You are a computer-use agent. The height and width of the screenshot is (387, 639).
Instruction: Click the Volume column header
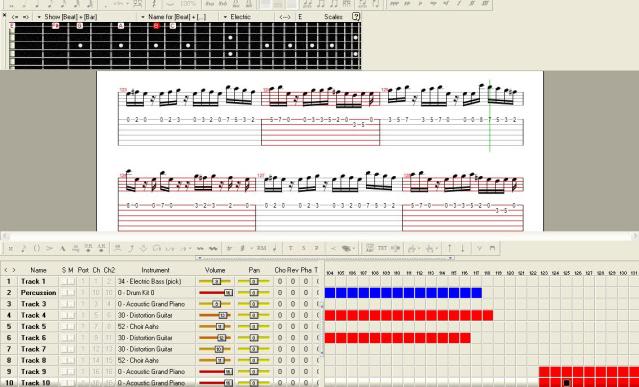tap(215, 270)
